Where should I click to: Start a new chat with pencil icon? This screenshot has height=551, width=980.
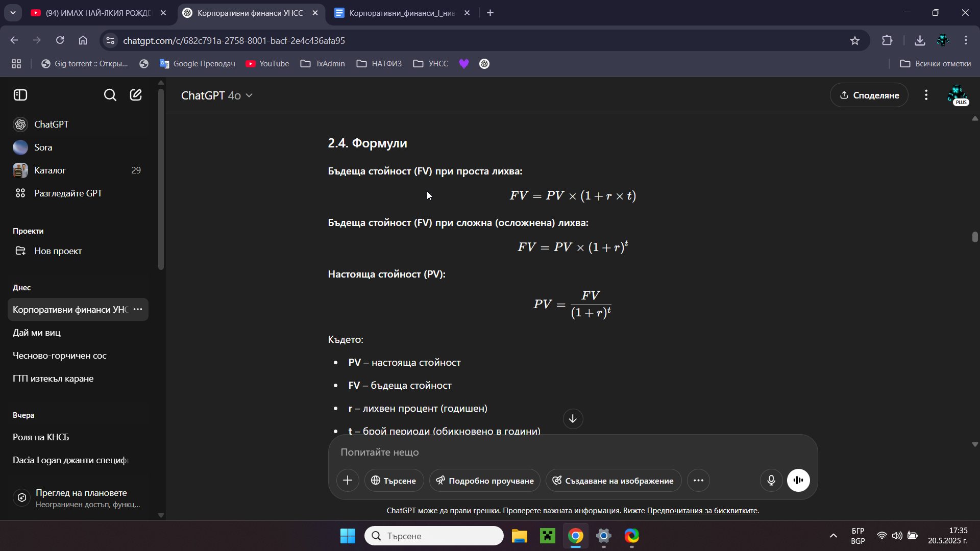tap(136, 95)
